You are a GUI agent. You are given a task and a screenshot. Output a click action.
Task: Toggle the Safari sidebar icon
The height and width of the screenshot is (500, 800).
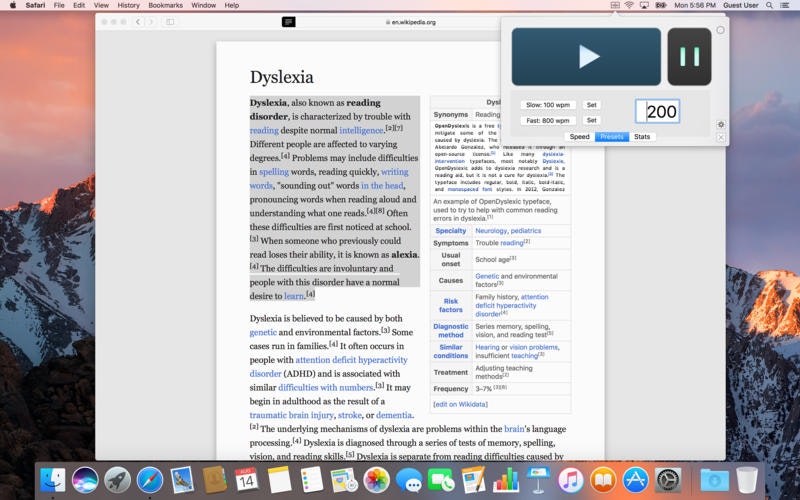pyautogui.click(x=169, y=21)
